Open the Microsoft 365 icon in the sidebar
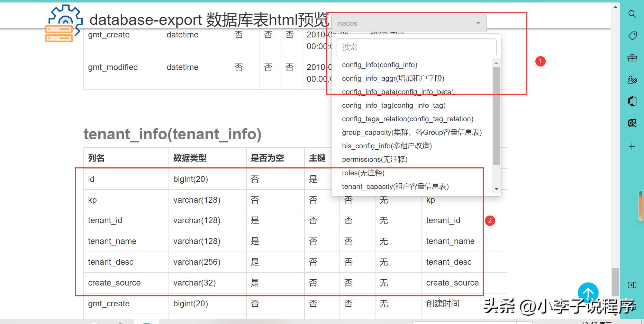 coord(632,101)
